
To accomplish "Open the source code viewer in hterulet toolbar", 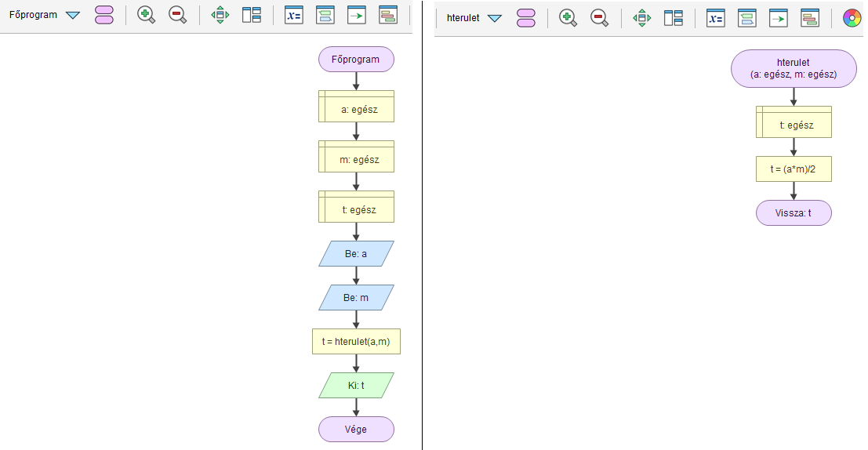I will click(x=746, y=18).
